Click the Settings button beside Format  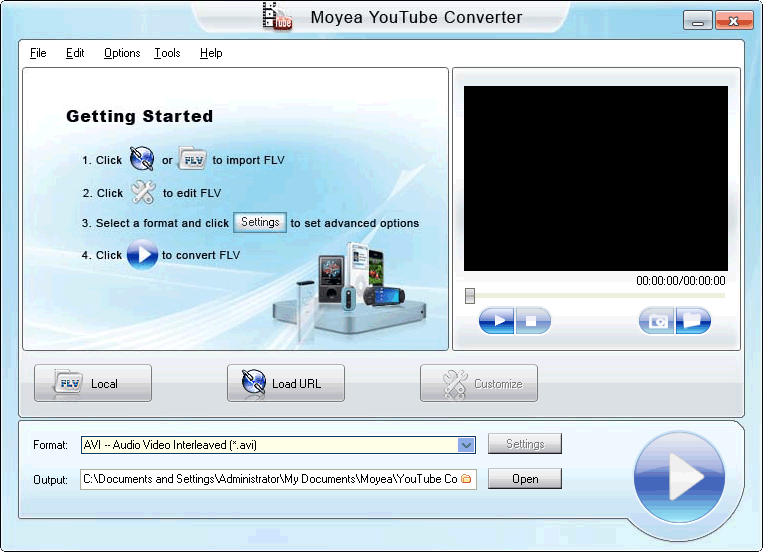tap(525, 443)
